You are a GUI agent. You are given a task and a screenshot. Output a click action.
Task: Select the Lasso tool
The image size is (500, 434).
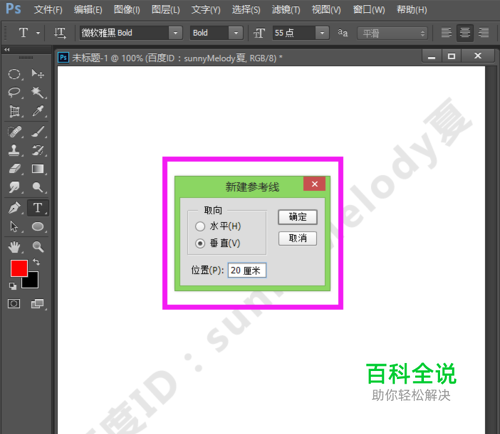14,92
